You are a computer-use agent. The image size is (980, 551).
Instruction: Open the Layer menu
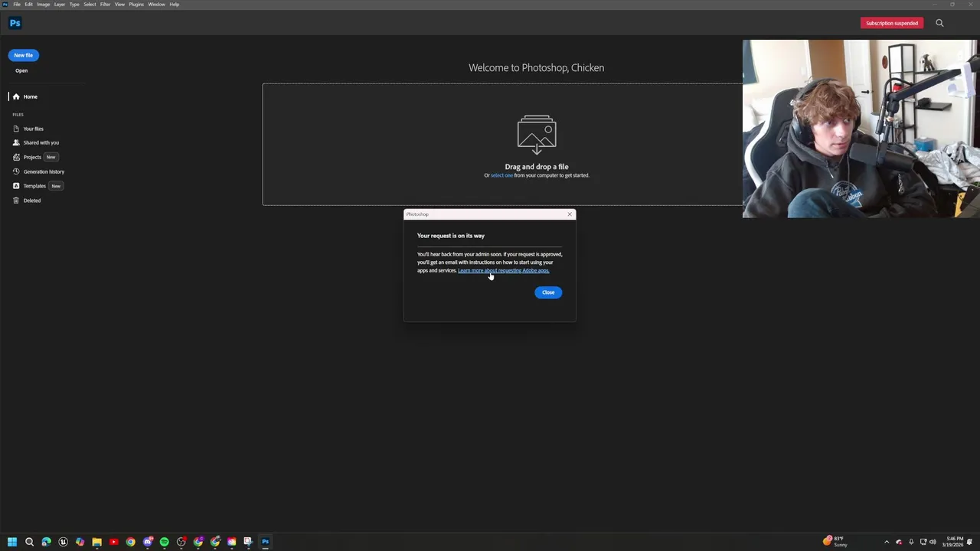pos(59,5)
